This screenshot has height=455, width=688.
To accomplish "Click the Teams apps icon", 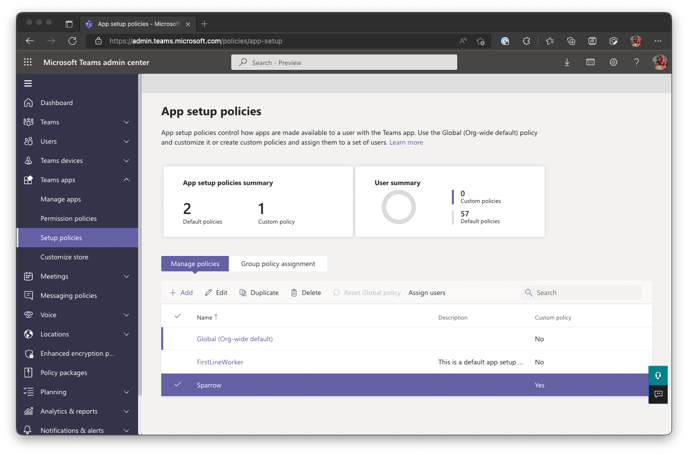I will tap(29, 180).
